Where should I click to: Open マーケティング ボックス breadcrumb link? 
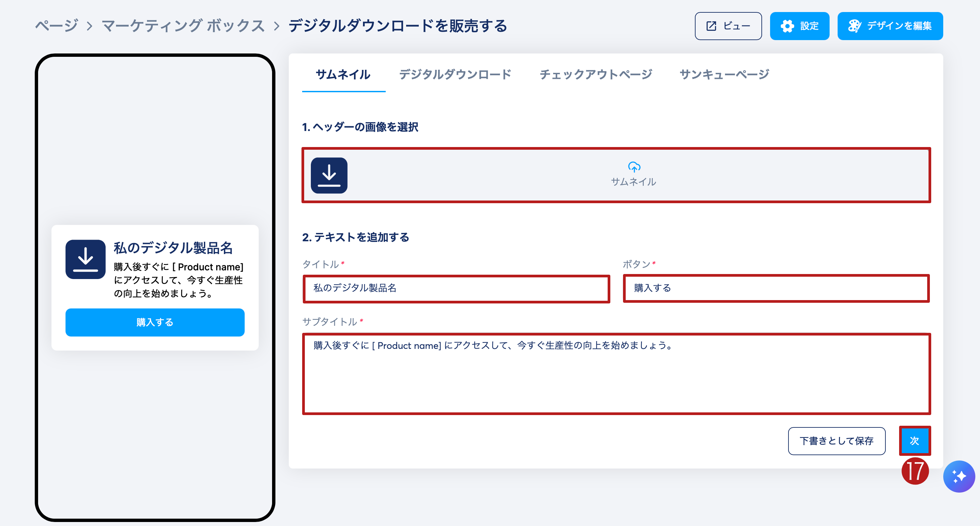(183, 26)
